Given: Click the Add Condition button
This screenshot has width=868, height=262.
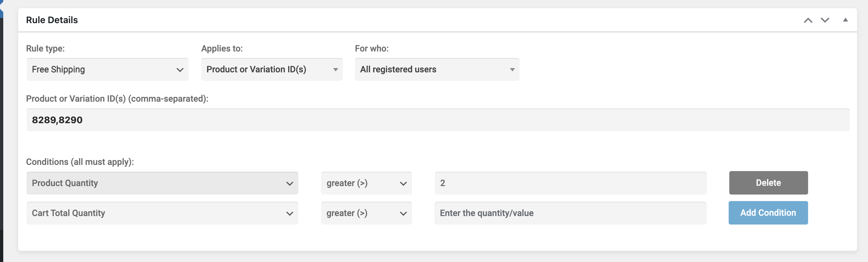Looking at the screenshot, I should click(768, 213).
